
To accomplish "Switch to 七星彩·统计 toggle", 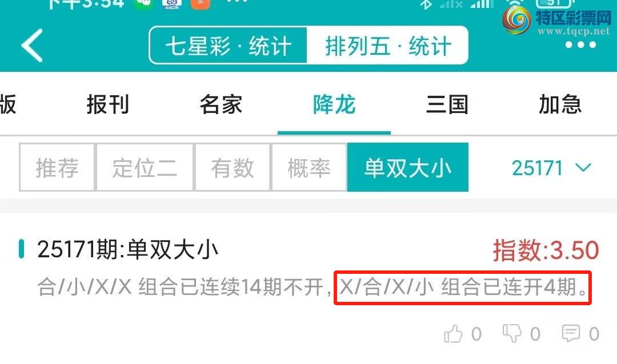I will tap(228, 45).
